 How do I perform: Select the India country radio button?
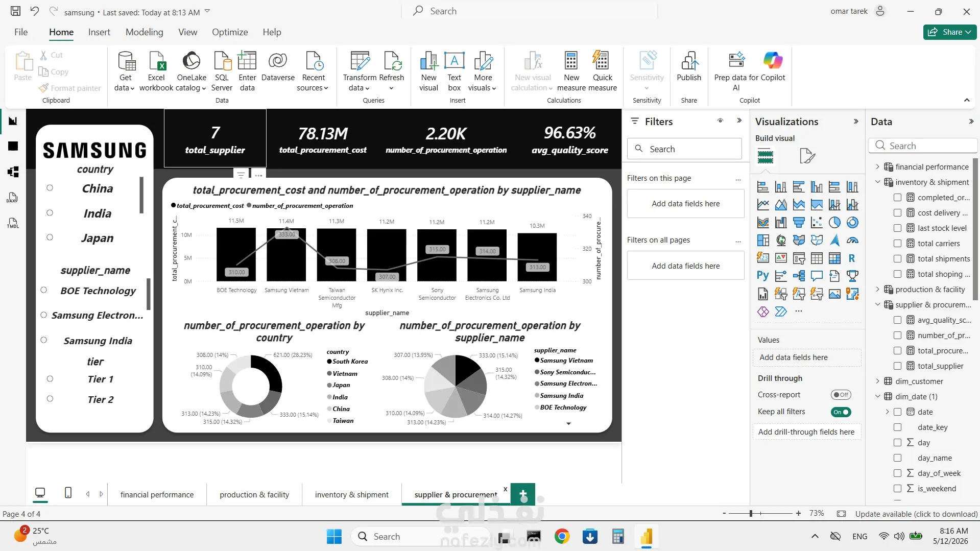[50, 213]
